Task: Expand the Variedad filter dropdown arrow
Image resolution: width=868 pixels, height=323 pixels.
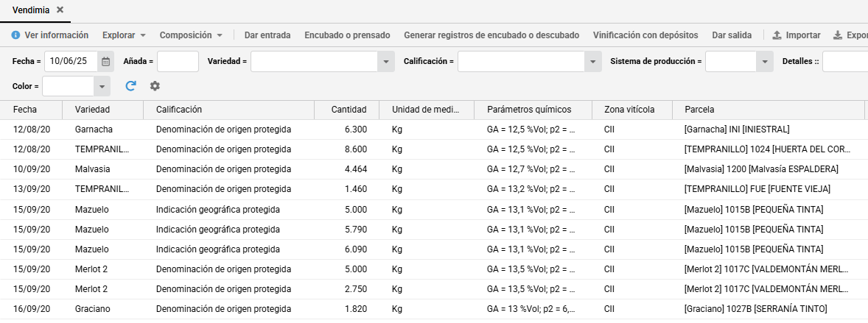Action: 386,61
